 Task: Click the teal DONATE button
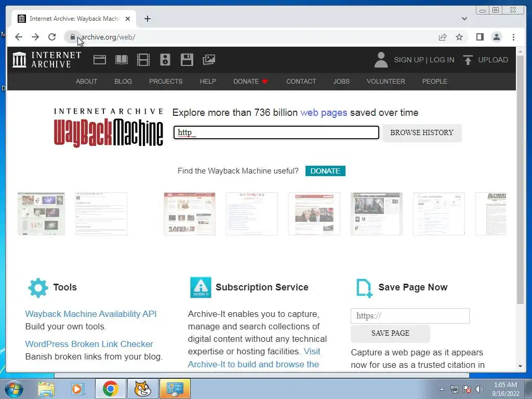click(x=325, y=171)
